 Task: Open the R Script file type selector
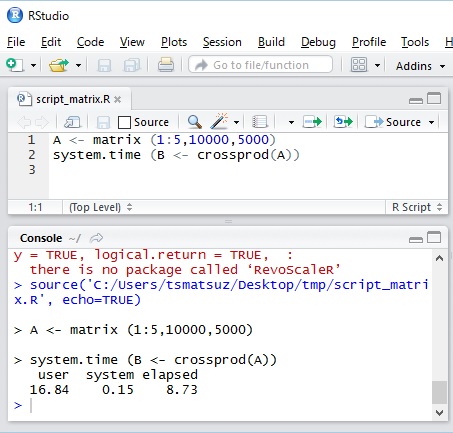pos(417,207)
